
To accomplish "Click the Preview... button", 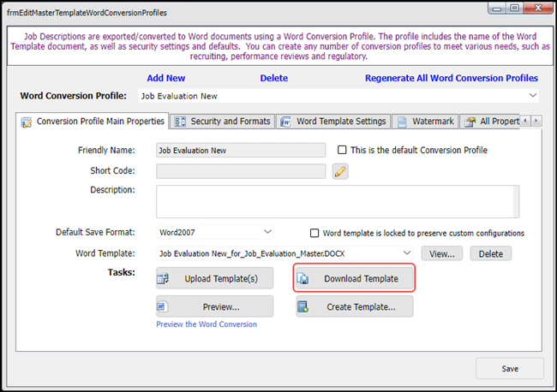I will click(x=214, y=306).
